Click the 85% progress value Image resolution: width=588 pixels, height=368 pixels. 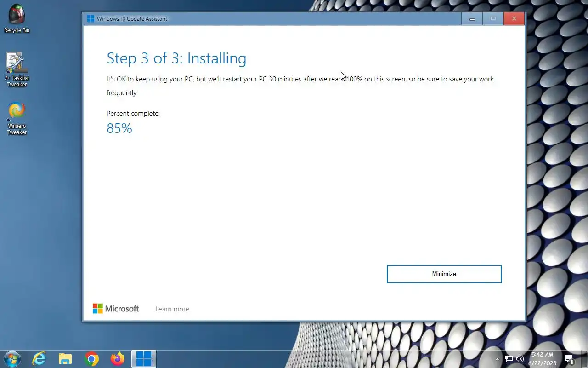pos(119,128)
